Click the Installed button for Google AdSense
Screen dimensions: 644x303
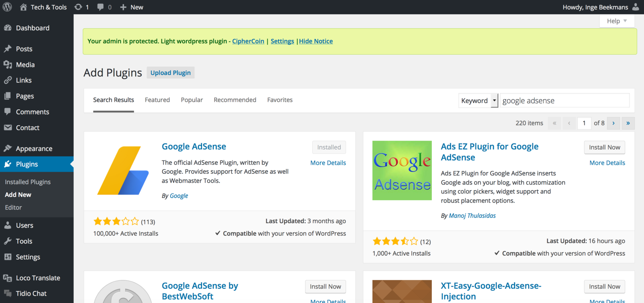pos(329,147)
